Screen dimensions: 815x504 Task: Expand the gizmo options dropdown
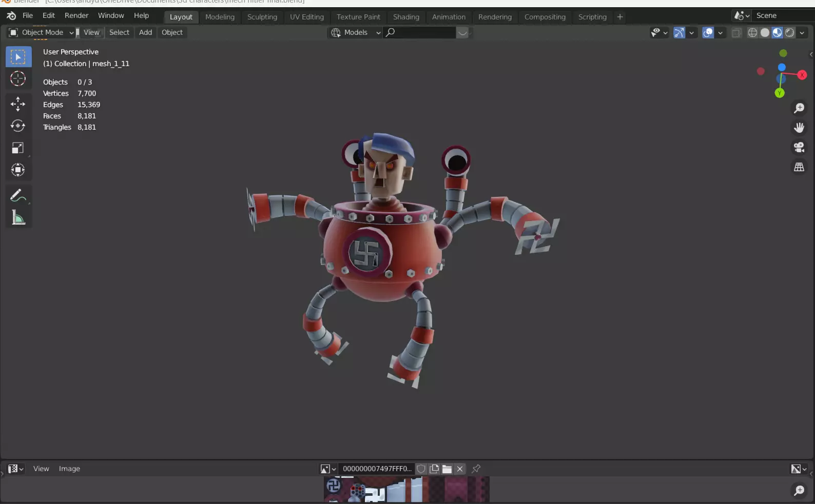click(691, 33)
